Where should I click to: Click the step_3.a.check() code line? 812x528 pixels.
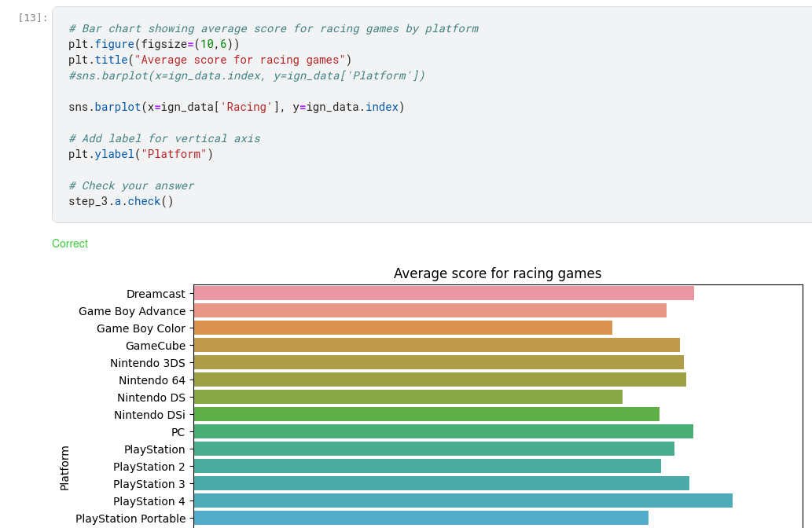coord(121,201)
